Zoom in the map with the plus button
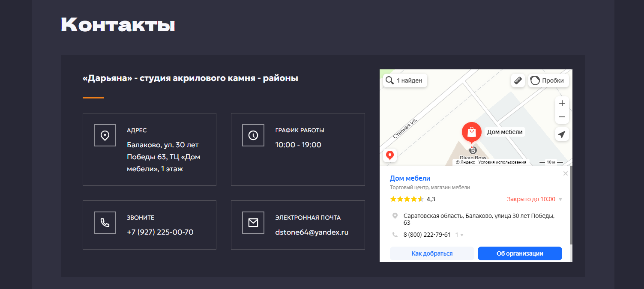This screenshot has height=289, width=644. [562, 103]
